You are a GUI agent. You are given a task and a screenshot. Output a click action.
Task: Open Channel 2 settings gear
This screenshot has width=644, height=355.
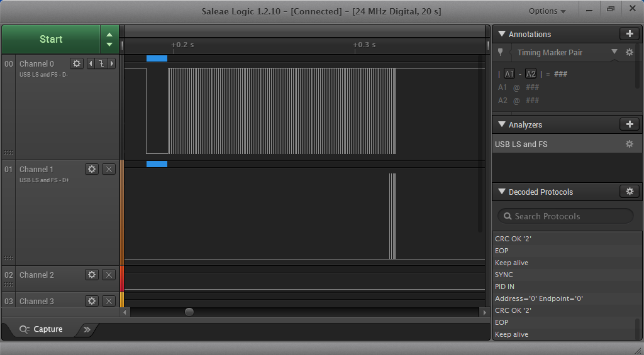click(92, 275)
